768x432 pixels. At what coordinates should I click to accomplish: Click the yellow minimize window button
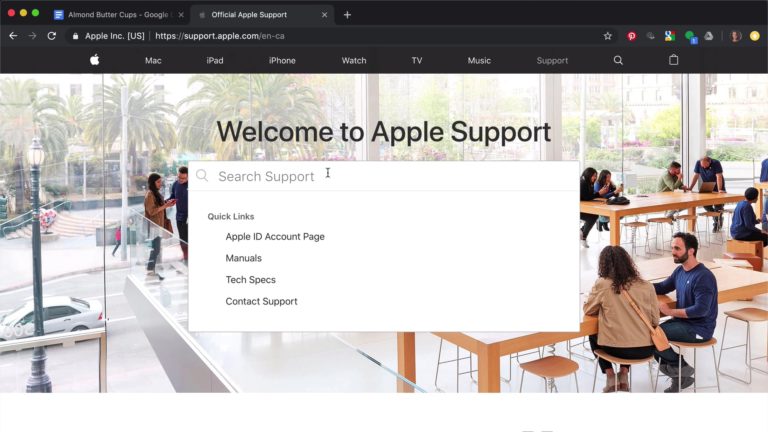[23, 13]
